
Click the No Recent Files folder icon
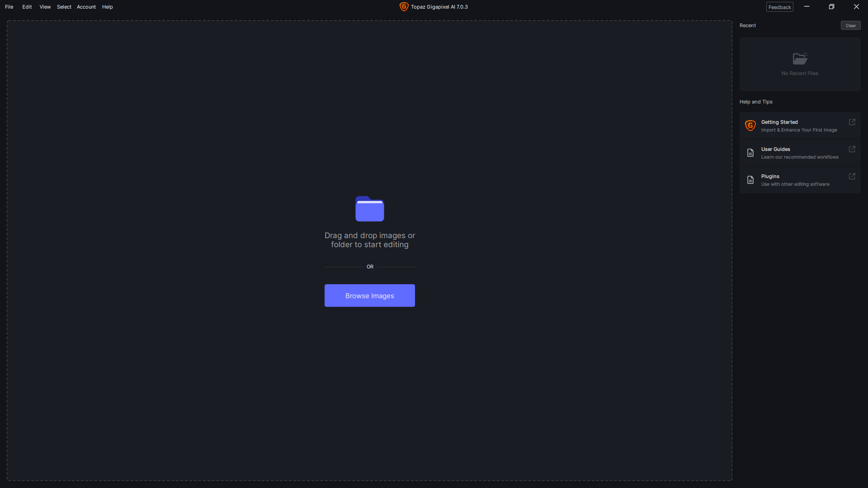[800, 59]
